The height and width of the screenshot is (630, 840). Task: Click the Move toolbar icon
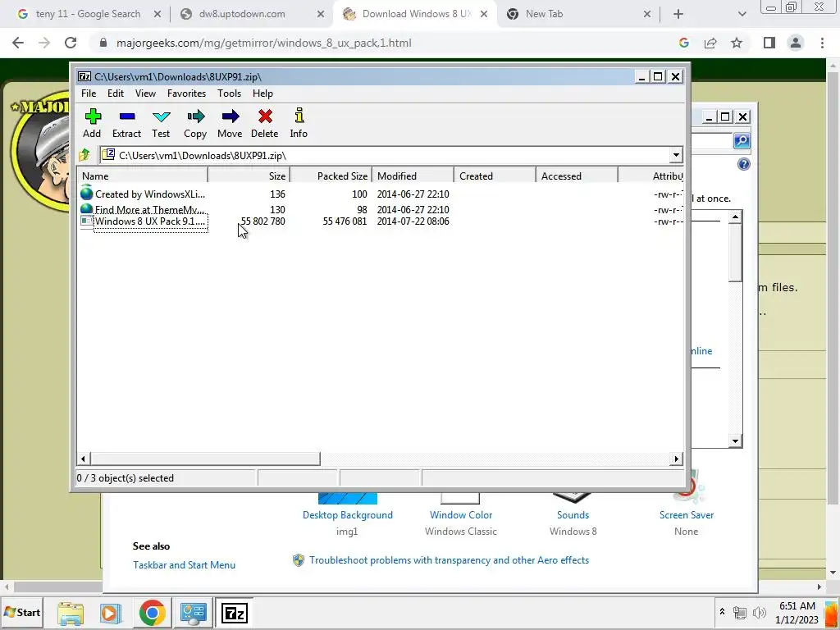(x=230, y=123)
